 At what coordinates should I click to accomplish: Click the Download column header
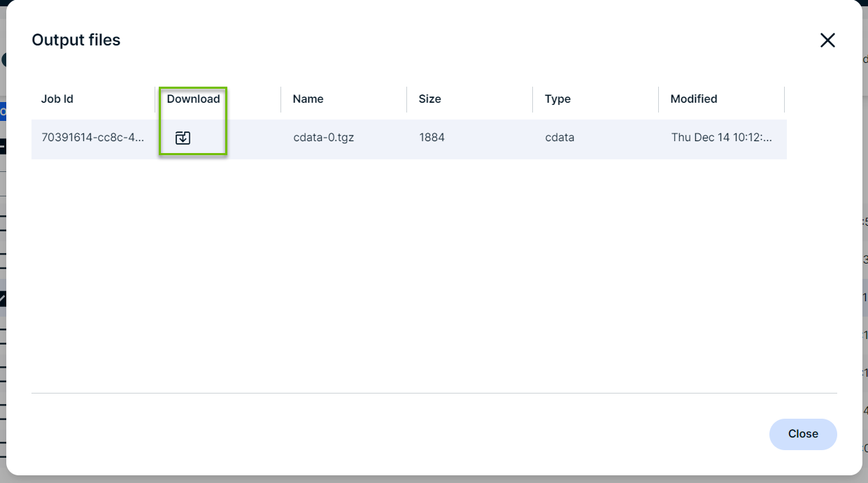(x=193, y=99)
